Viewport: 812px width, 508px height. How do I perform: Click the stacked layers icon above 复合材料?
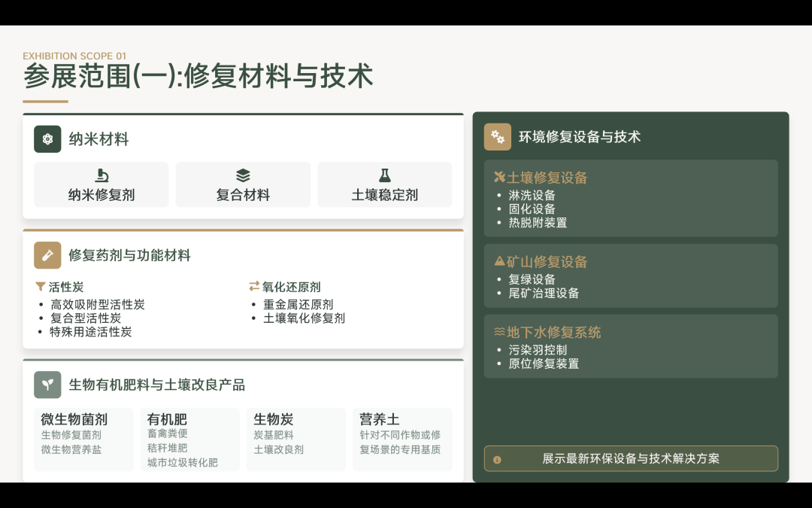pyautogui.click(x=243, y=174)
